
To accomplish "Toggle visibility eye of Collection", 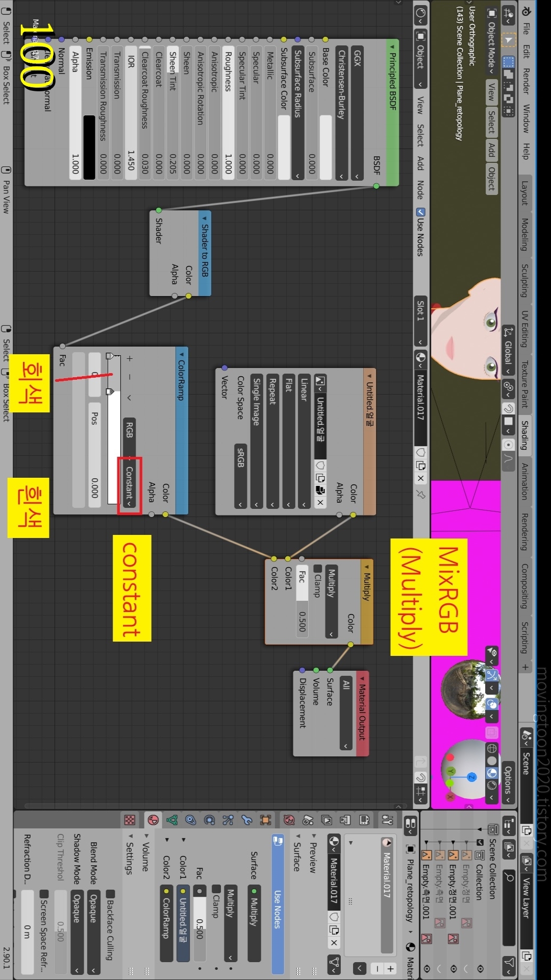I will pos(480,968).
